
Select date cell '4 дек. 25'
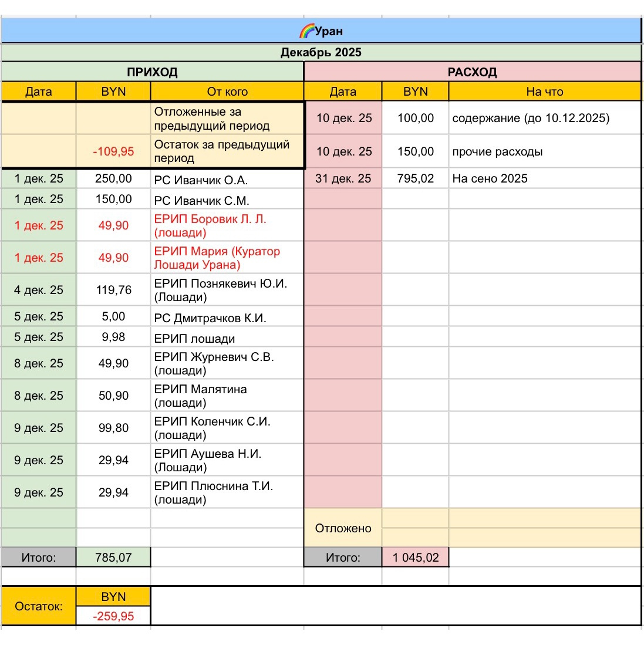[39, 290]
